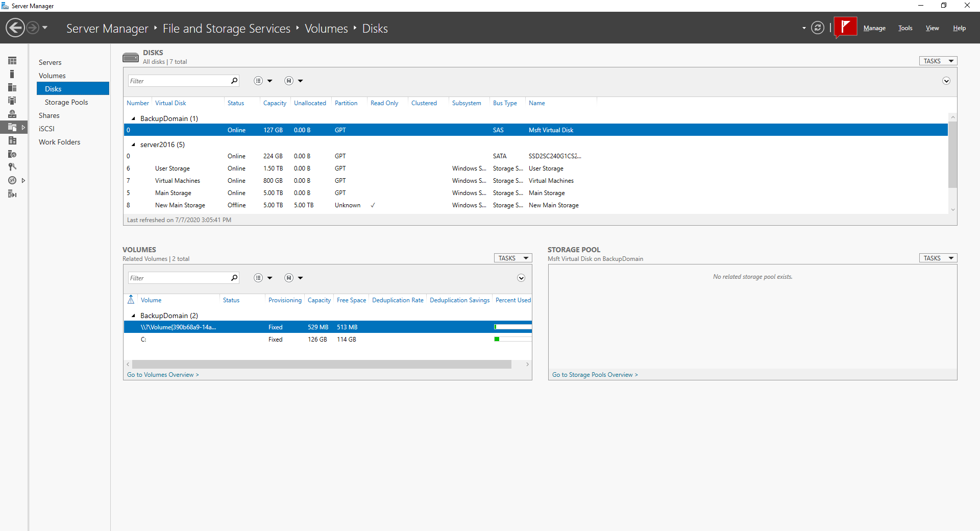Viewport: 980px width, 531px height.
Task: Click the globe-on-server role icon in the sidebar
Action: point(12,114)
